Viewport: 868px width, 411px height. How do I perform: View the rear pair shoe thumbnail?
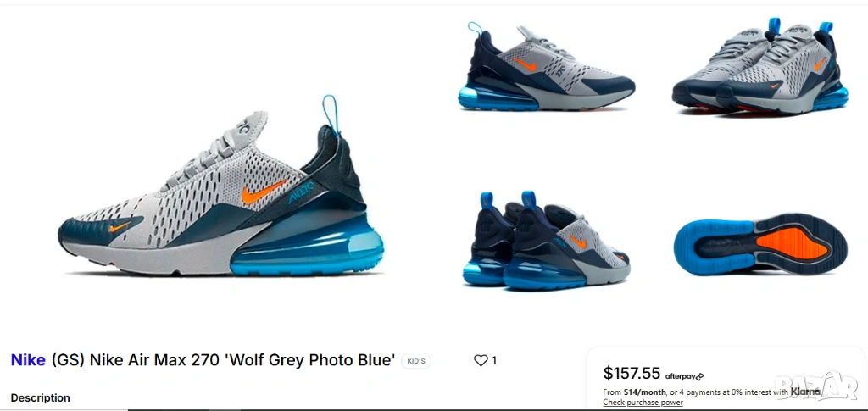[547, 241]
